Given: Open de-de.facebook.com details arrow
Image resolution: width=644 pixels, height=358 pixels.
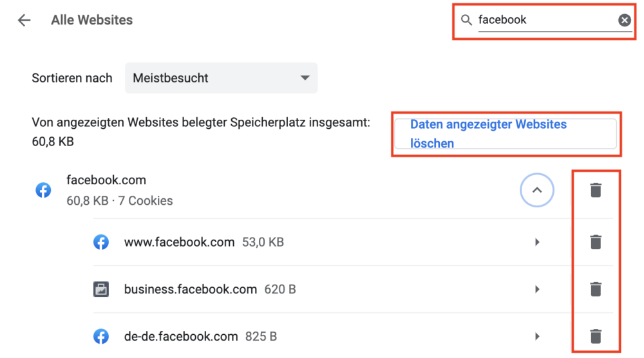Looking at the screenshot, I should (537, 336).
